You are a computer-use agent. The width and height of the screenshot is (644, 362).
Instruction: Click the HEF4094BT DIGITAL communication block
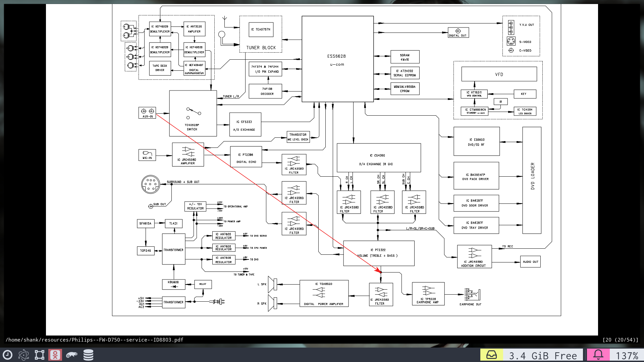point(195,68)
